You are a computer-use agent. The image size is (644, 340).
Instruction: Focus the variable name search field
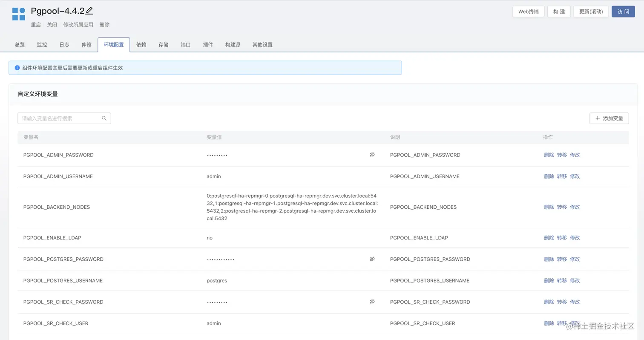[64, 118]
